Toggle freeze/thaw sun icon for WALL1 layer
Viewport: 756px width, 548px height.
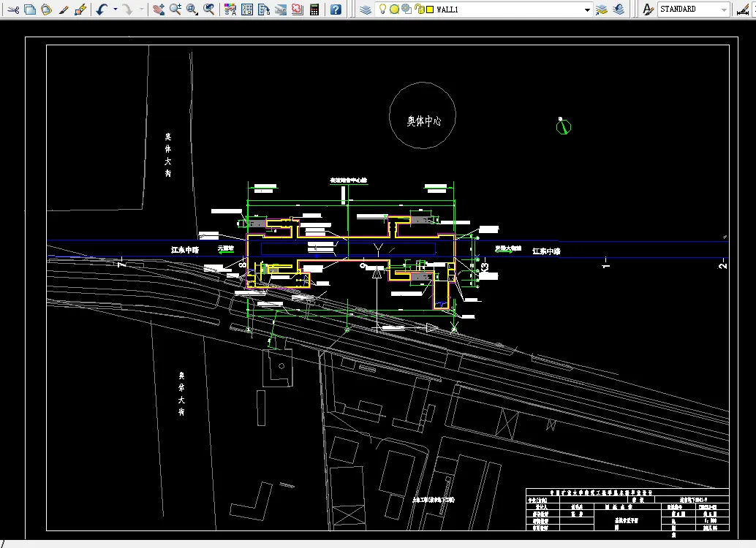click(x=394, y=9)
